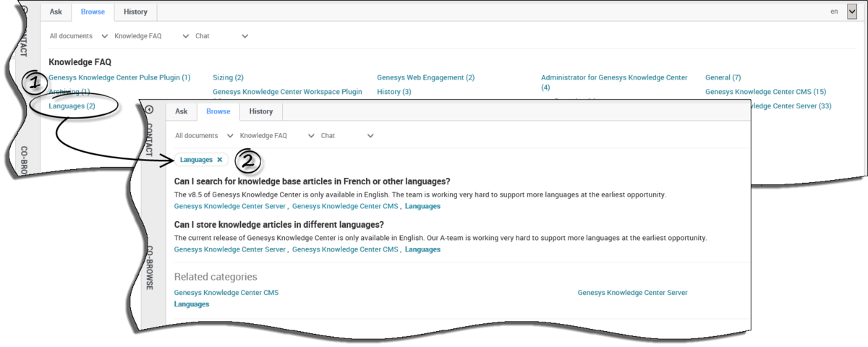Click the Related categories heading
This screenshot has height=347, width=868.
click(216, 277)
